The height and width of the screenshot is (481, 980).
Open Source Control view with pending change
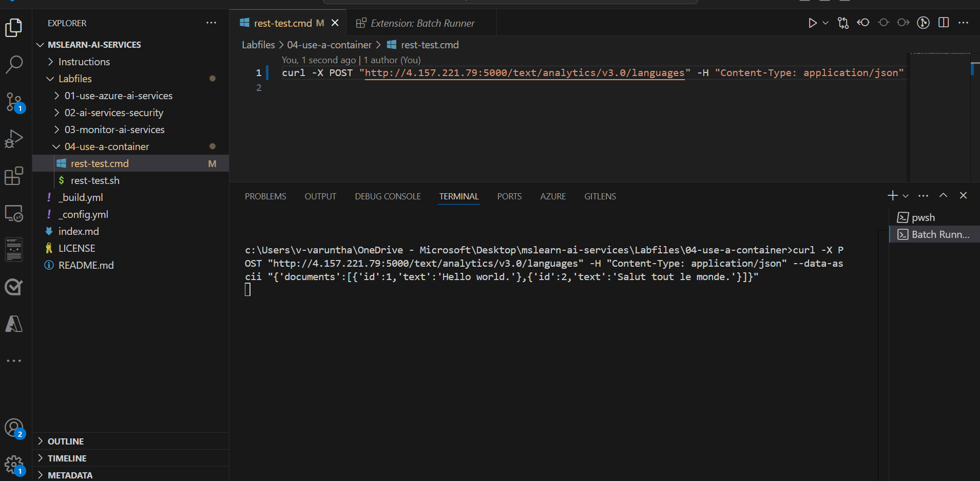click(x=14, y=102)
